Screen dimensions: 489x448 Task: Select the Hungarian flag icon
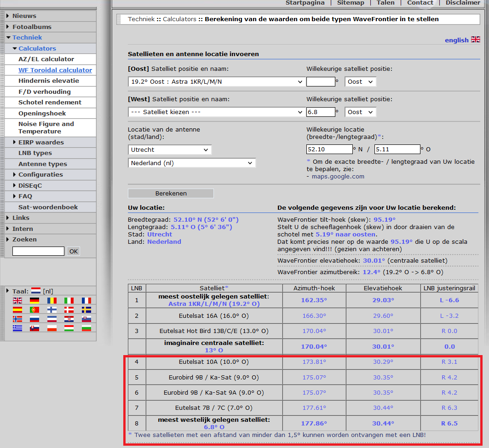tap(69, 328)
